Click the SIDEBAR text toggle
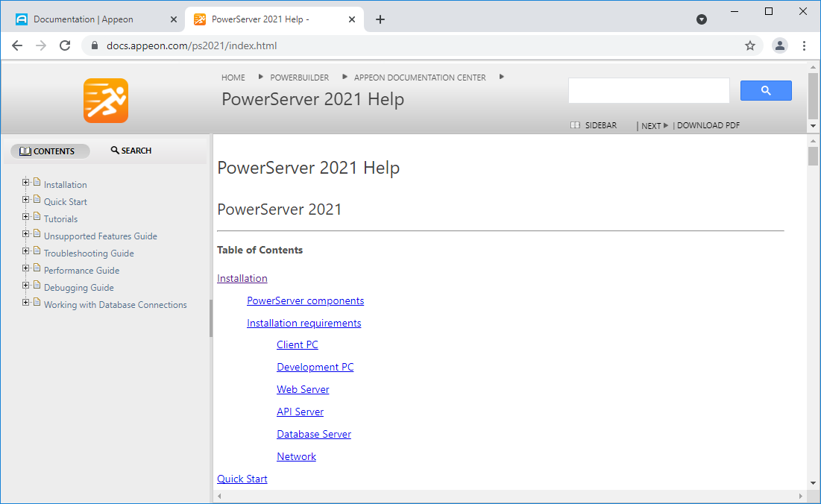 (x=601, y=125)
